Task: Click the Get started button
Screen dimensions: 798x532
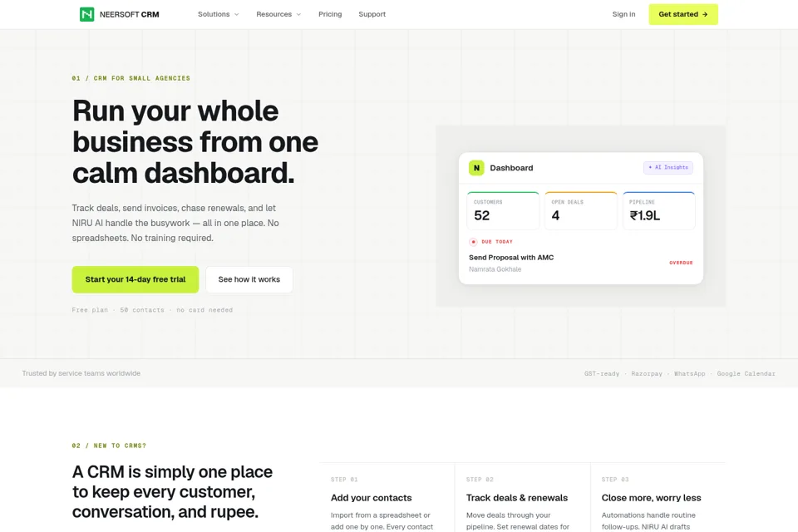Action: (683, 14)
